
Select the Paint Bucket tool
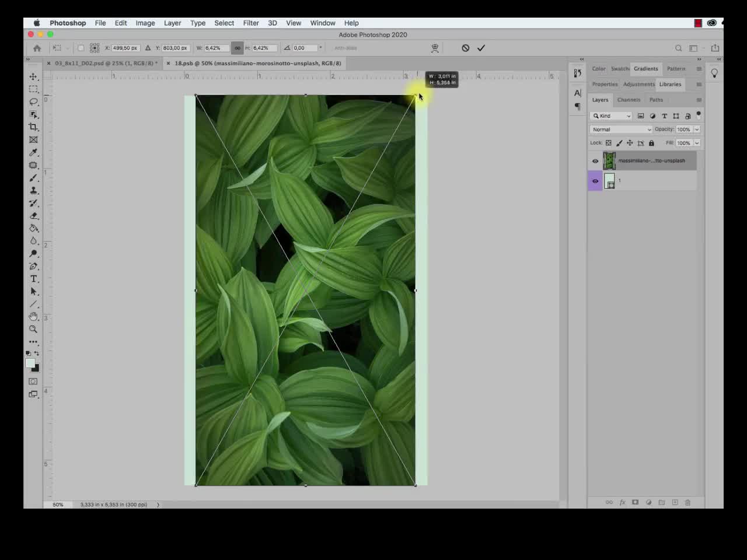click(33, 228)
